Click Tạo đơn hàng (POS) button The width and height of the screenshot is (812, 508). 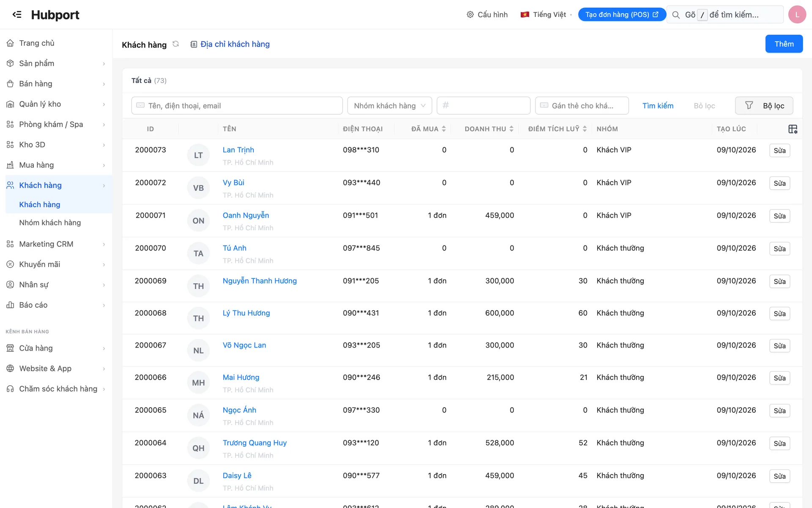click(x=622, y=14)
